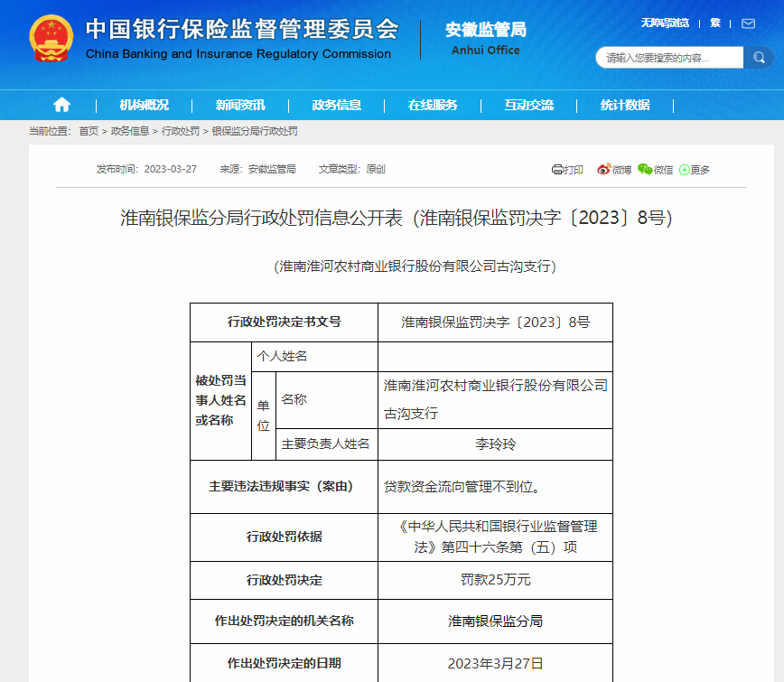This screenshot has width=784, height=682.
Task: Click cell 《中华人民共和国银行业监督管理法》
Action: (496, 537)
